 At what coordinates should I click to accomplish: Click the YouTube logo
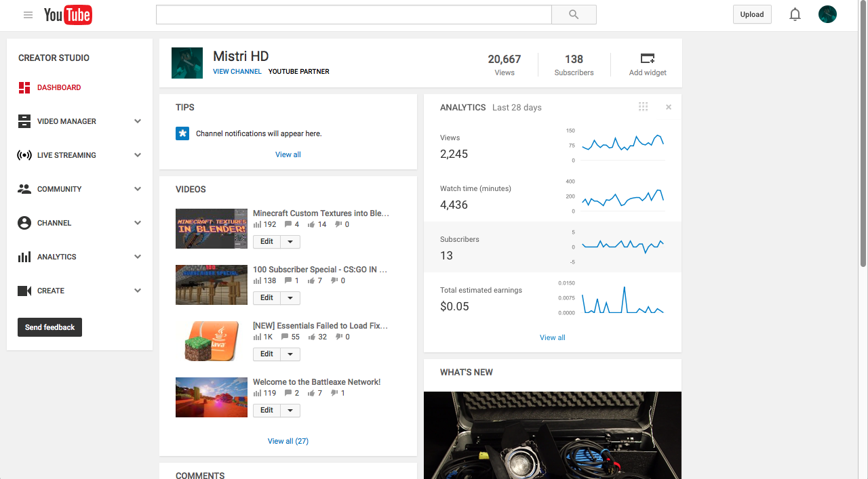point(68,15)
